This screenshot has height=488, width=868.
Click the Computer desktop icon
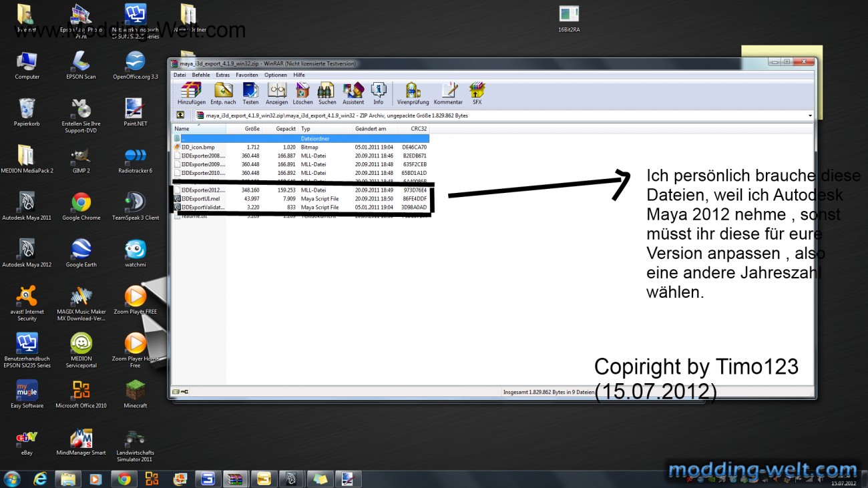(27, 65)
